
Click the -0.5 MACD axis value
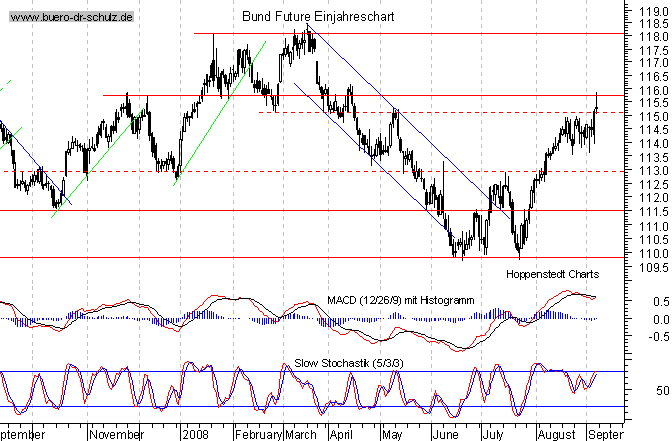tap(658, 337)
